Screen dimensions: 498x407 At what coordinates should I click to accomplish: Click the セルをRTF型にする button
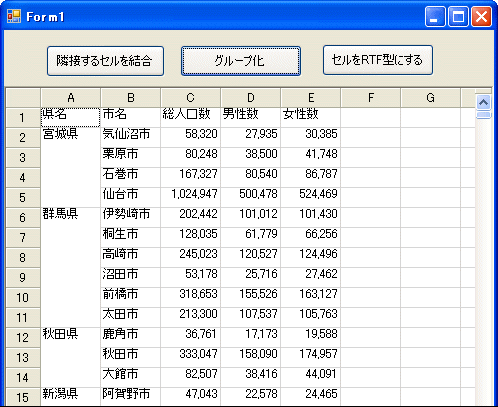coord(378,60)
